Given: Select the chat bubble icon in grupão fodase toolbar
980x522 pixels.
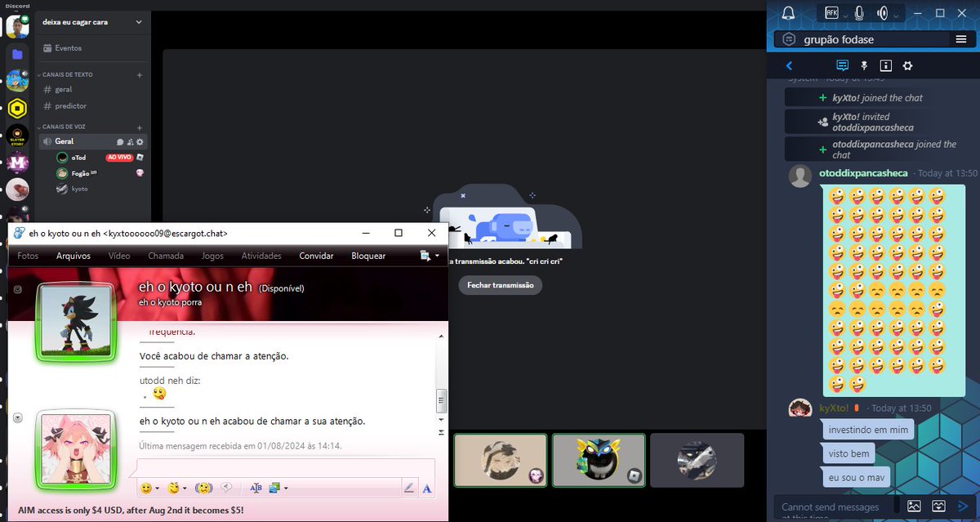Looking at the screenshot, I should pos(842,66).
